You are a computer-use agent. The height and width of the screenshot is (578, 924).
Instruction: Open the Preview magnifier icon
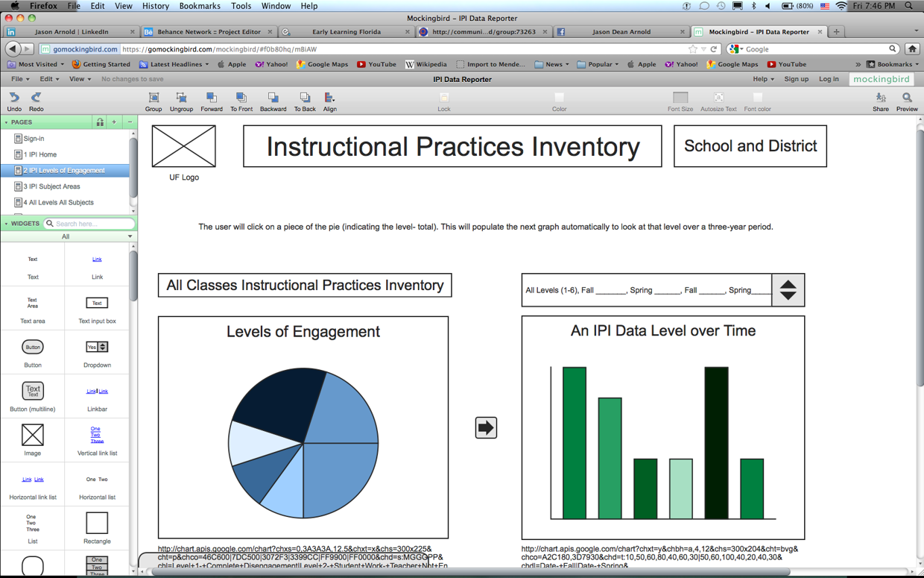tap(907, 98)
